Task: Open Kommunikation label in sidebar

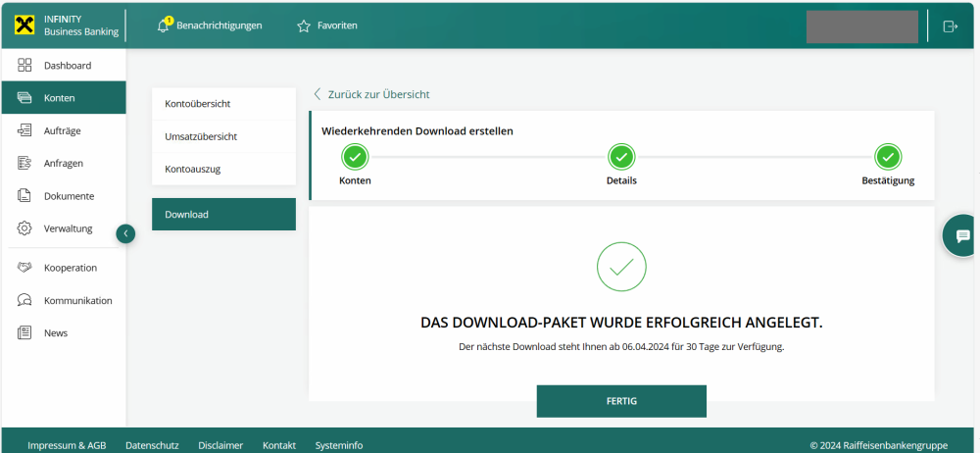Action: click(x=78, y=300)
